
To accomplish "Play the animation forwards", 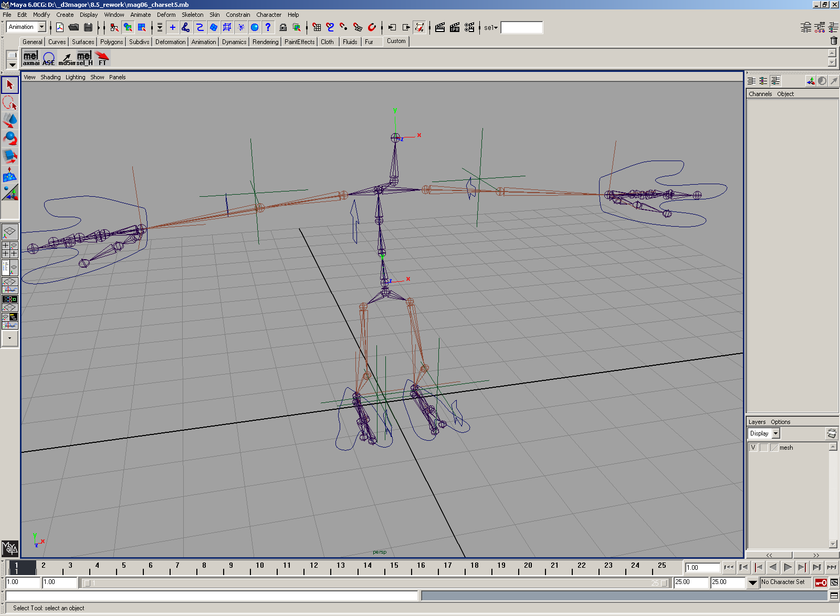I will (x=787, y=567).
